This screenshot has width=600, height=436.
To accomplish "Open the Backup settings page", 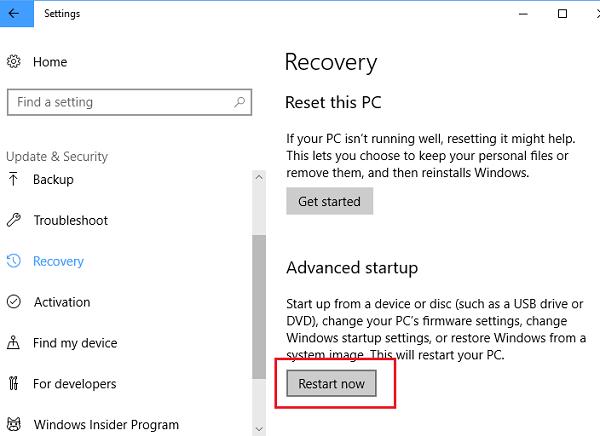I will (53, 180).
